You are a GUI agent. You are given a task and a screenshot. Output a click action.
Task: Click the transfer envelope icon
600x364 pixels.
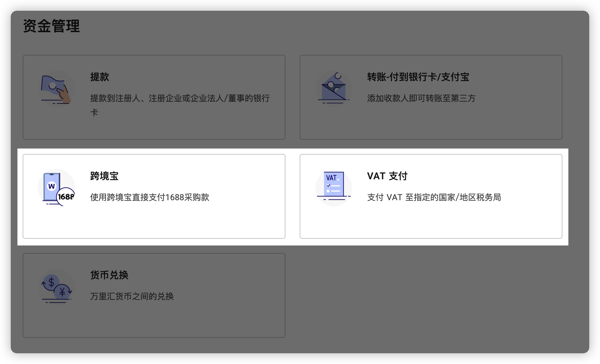coord(333,89)
